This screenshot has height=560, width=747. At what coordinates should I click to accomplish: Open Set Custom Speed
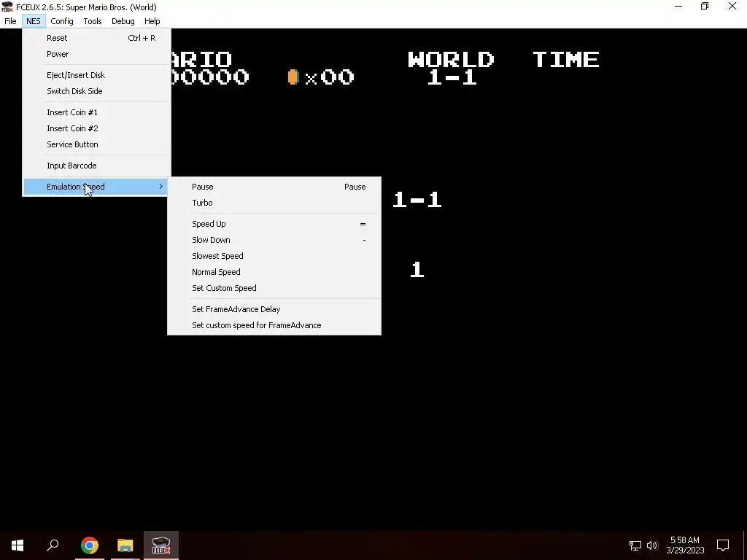[274, 288]
